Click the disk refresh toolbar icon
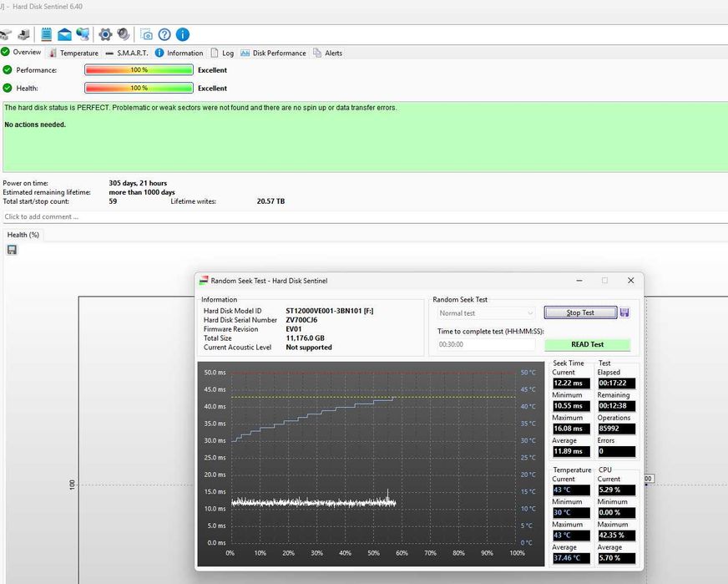 coord(5,34)
